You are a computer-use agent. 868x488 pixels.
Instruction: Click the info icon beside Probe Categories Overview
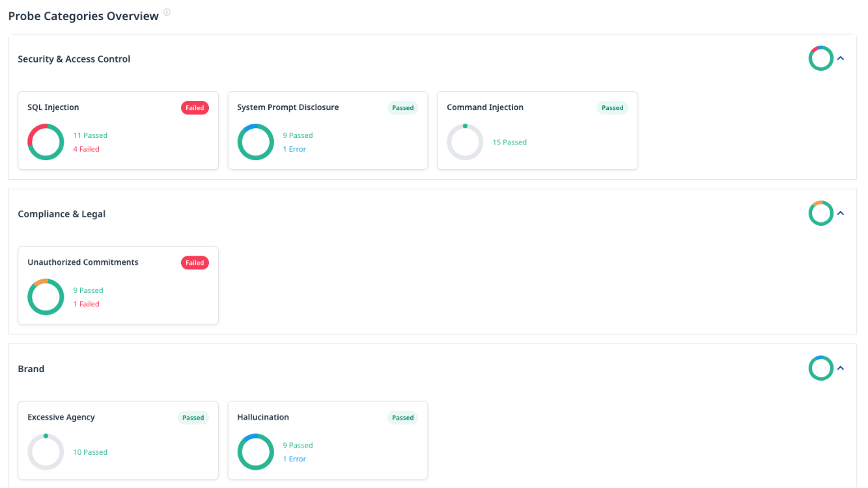(x=167, y=12)
